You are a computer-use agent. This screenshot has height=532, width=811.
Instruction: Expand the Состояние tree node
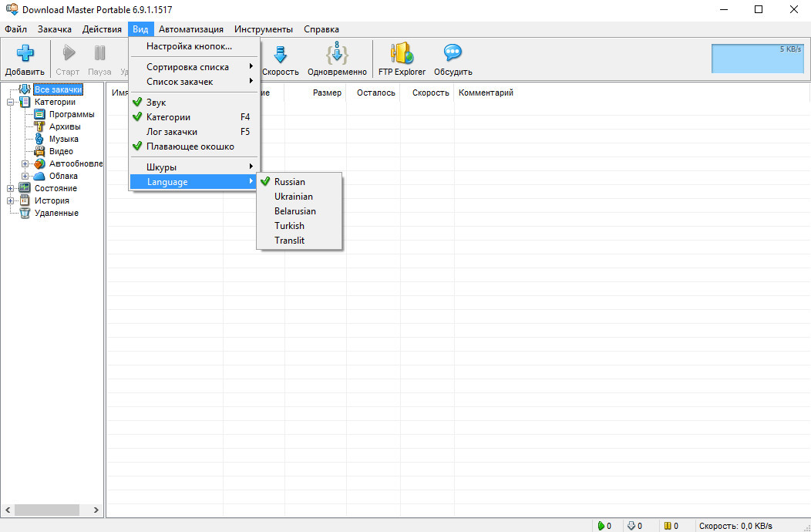tap(12, 188)
